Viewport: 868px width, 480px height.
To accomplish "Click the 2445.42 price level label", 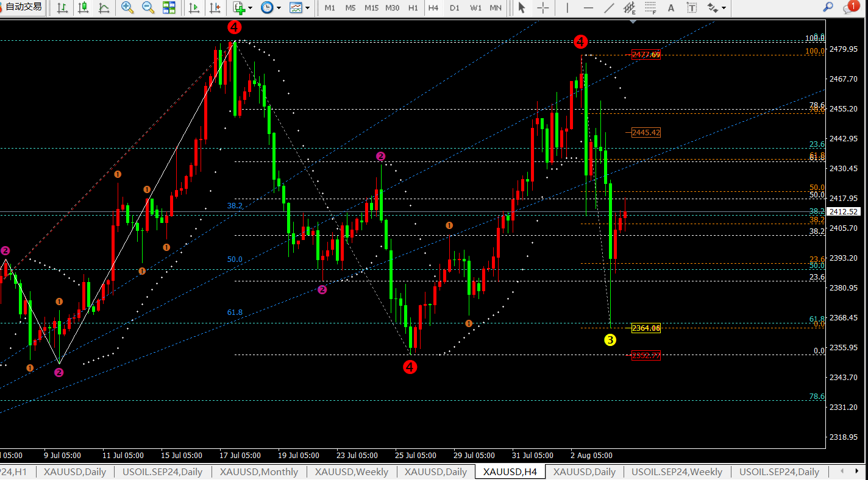I will [646, 132].
